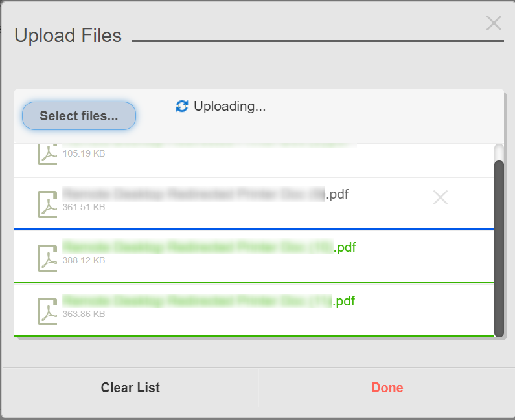
Task: Click the PDF icon of 363.86 KB file
Action: click(x=47, y=311)
